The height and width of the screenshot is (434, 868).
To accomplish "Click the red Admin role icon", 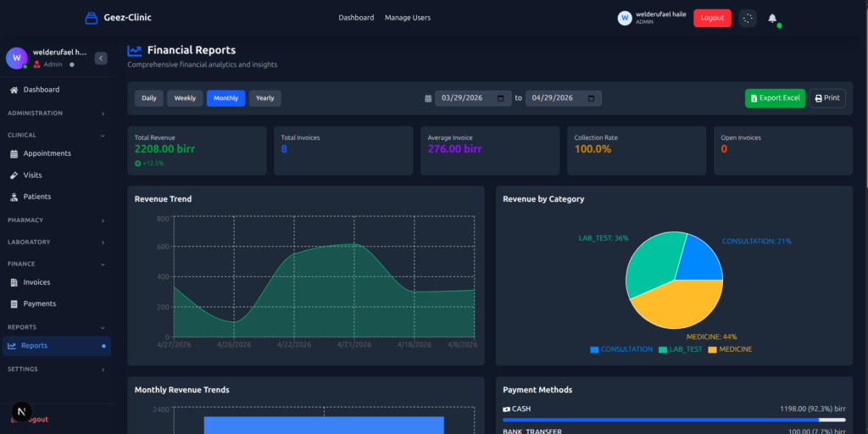I will click(37, 64).
